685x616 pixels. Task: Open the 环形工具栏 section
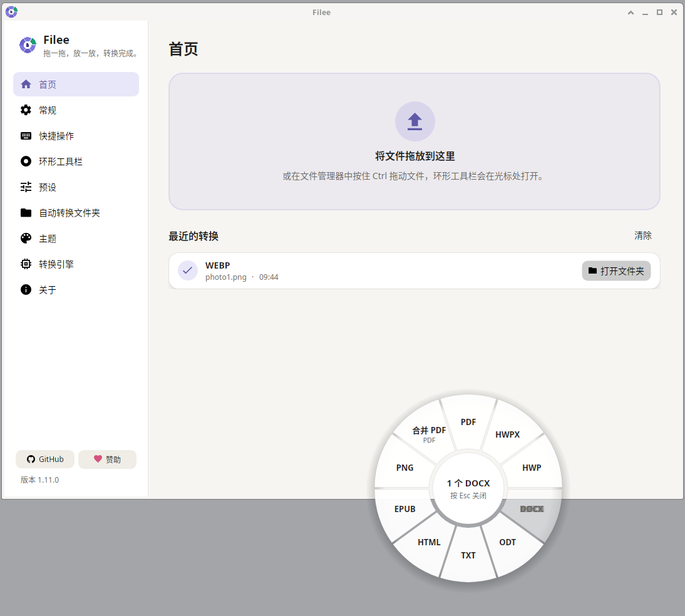pos(76,162)
